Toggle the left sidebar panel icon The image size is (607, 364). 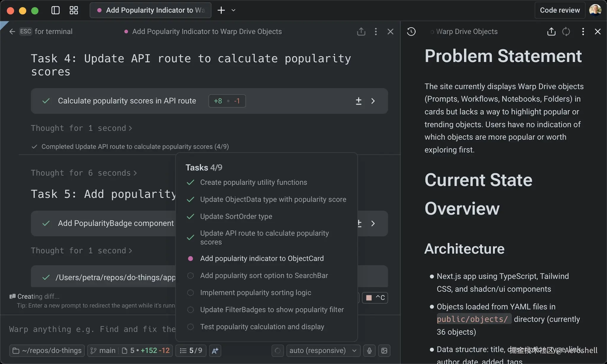tap(55, 10)
